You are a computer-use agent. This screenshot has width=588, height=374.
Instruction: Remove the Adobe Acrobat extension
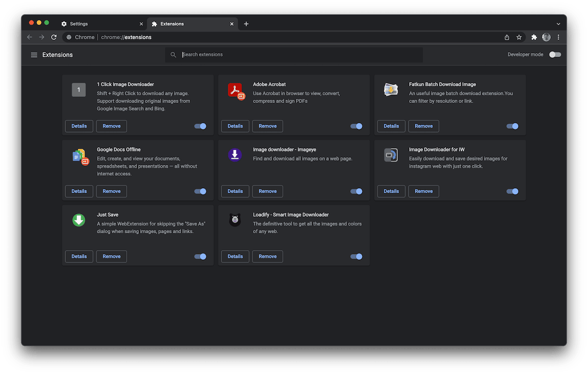268,126
